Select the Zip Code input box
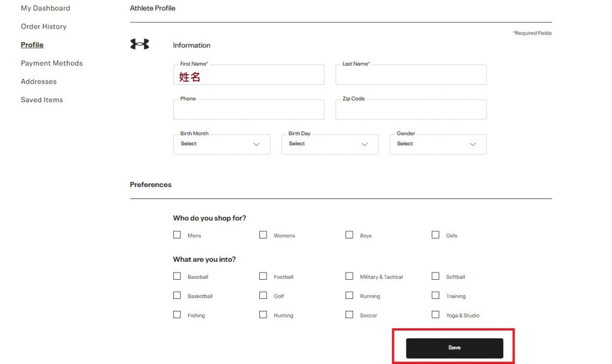Viewport: 612px width, 364px height. (x=411, y=110)
